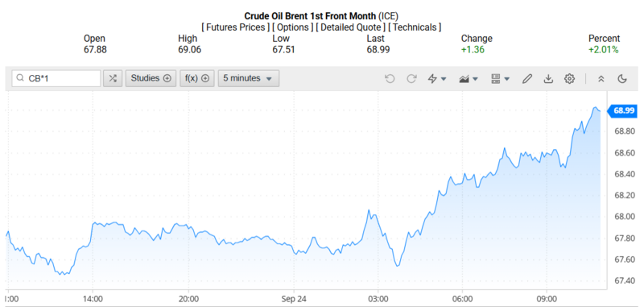Click the 68.99 last price marker

click(622, 110)
